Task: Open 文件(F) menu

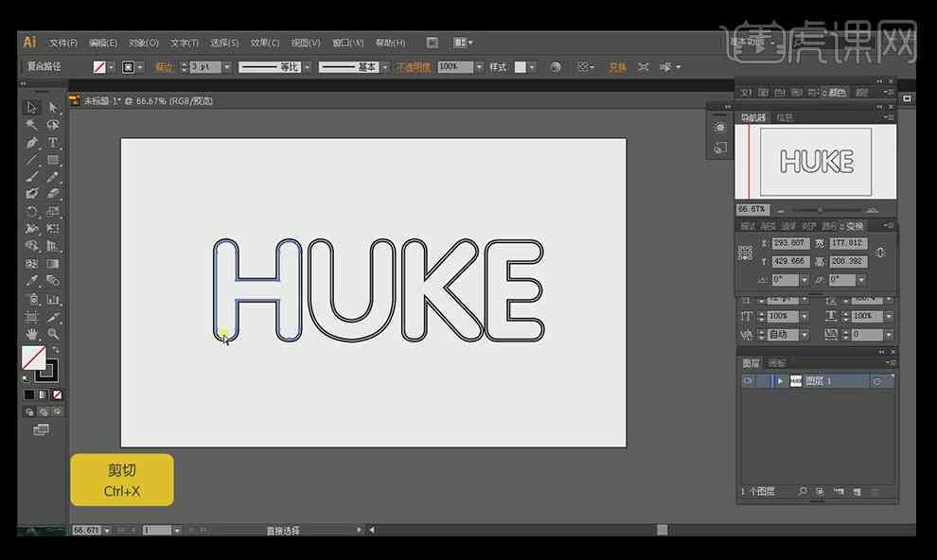Action: coord(62,43)
